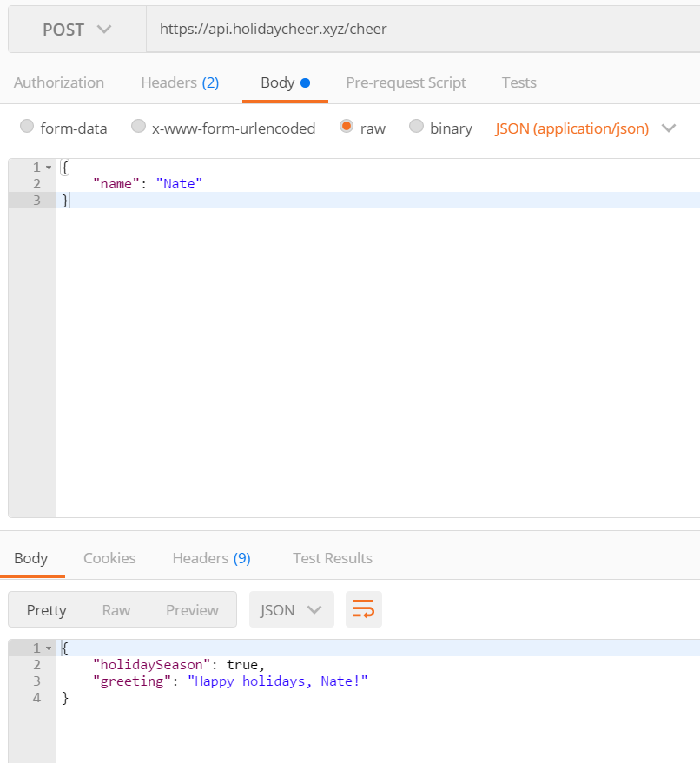Switch to the request Tests tab
This screenshot has width=700, height=763.
click(518, 82)
